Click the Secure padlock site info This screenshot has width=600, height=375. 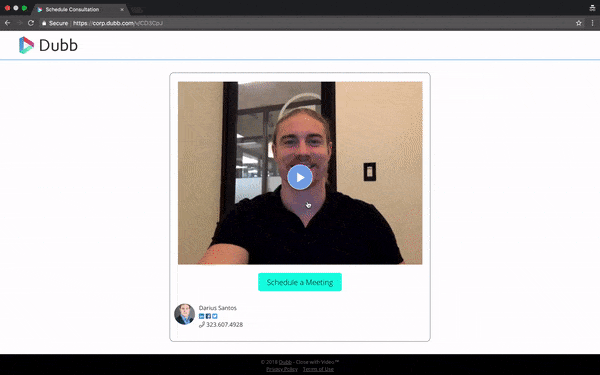tap(55, 23)
